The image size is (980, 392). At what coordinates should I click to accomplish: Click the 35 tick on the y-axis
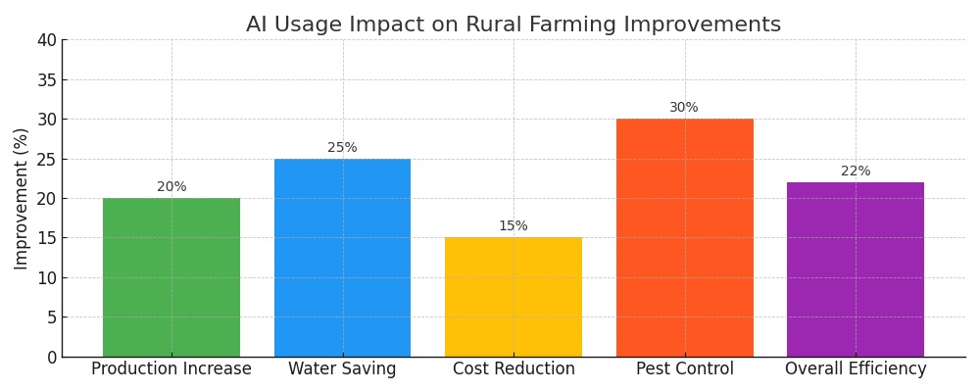click(x=46, y=80)
